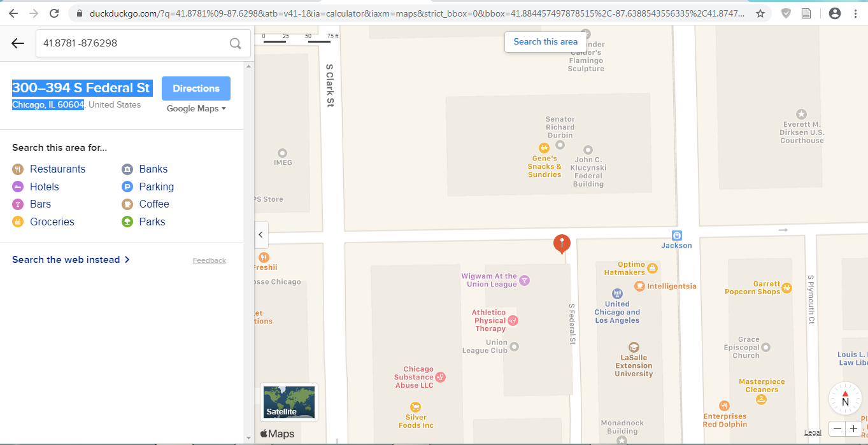This screenshot has height=445, width=868.
Task: Click the Garrett Popcorn Shops marker
Action: point(786,288)
